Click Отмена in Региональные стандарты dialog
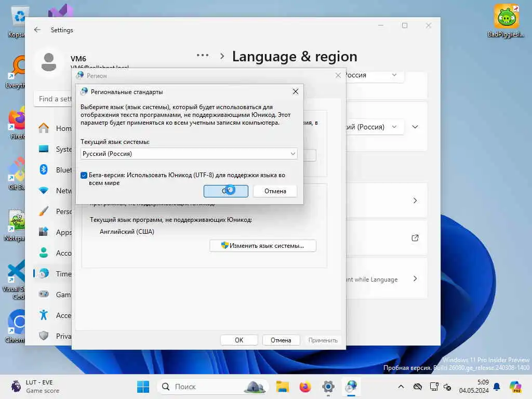 [275, 191]
